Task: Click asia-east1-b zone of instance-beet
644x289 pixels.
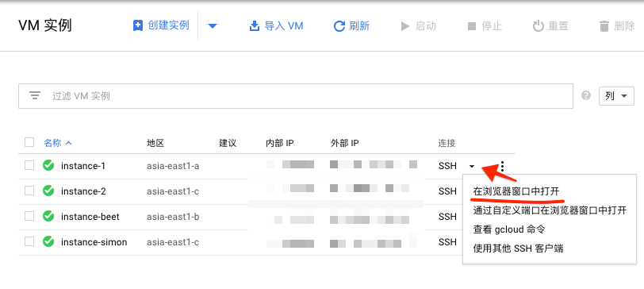Action: click(x=173, y=217)
